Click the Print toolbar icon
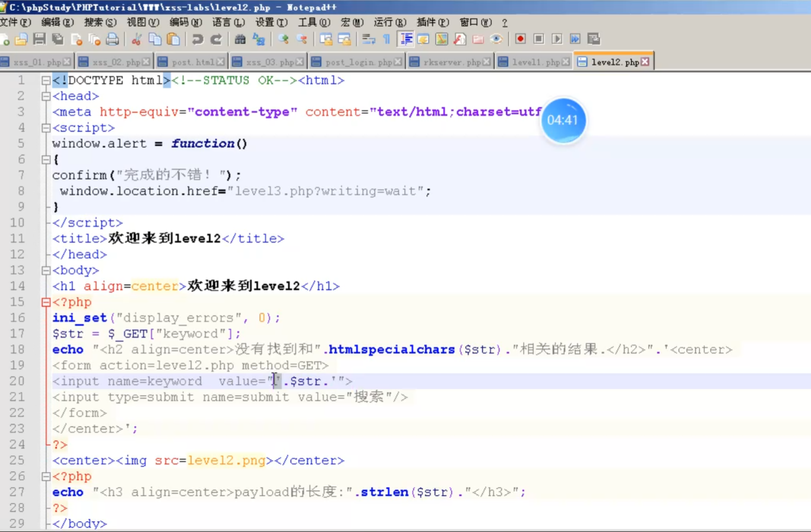The image size is (811, 532). (112, 39)
